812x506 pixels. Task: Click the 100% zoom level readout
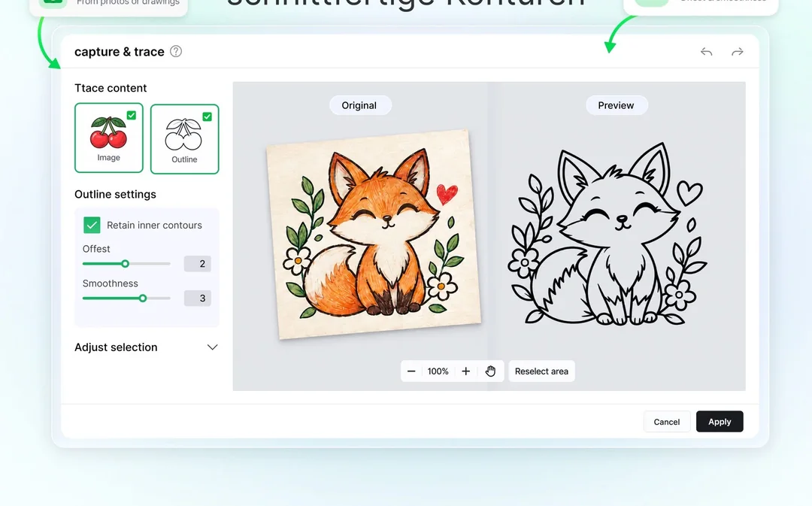click(438, 371)
